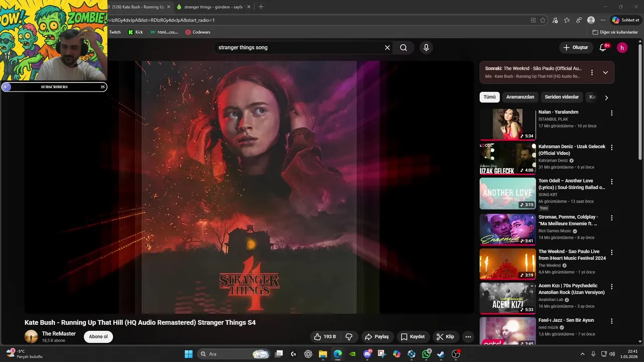Open weather widget showing -5°C
This screenshot has width=644, height=362.
coord(24,354)
